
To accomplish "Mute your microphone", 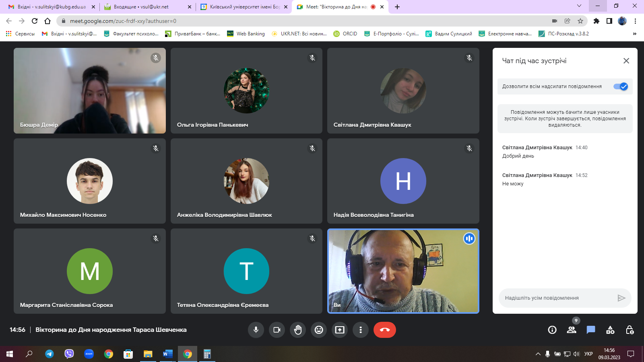I will coord(256,330).
